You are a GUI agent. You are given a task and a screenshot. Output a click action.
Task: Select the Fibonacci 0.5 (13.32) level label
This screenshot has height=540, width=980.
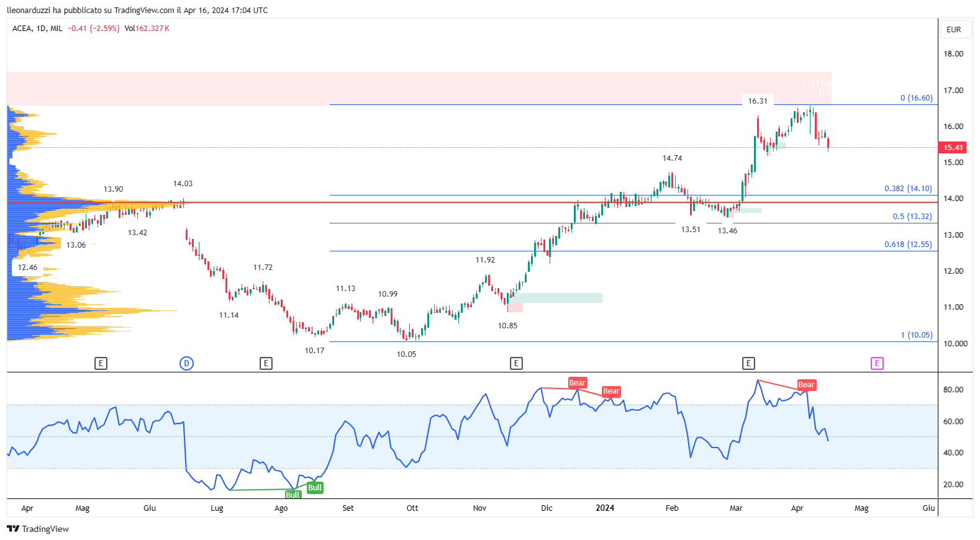coord(912,217)
